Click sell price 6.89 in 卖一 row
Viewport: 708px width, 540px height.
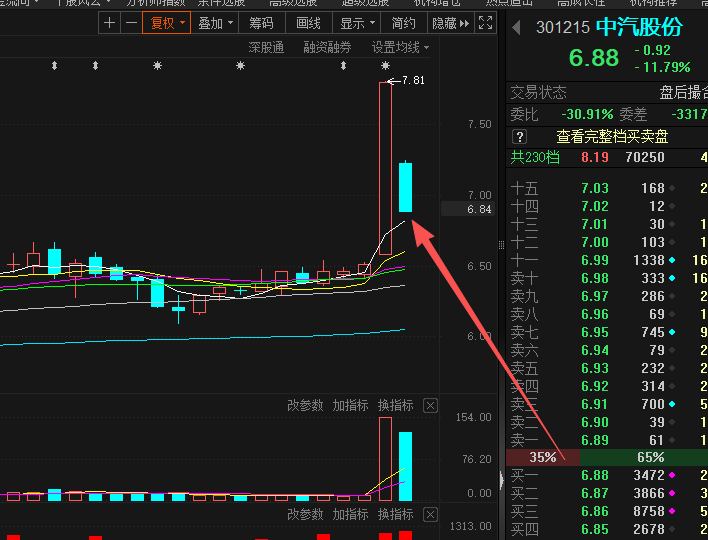pos(595,440)
